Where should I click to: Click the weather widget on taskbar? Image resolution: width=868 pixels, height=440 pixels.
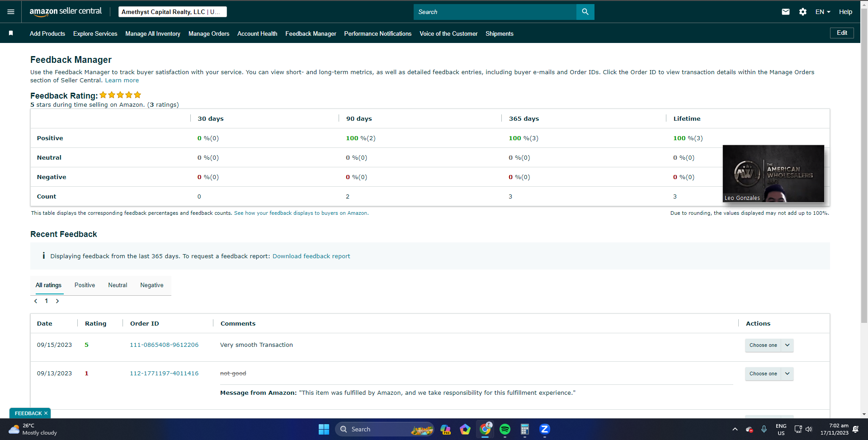[33, 429]
